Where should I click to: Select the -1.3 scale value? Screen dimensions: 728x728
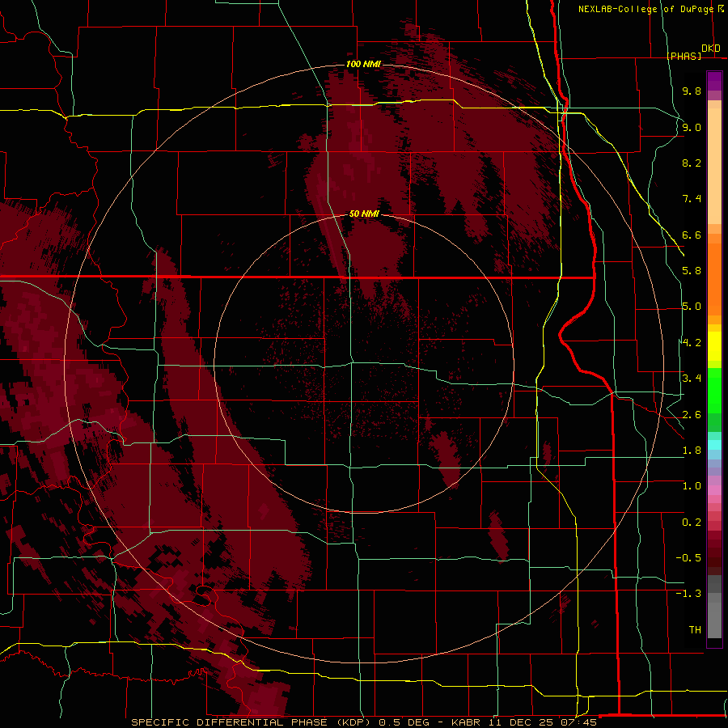click(688, 594)
